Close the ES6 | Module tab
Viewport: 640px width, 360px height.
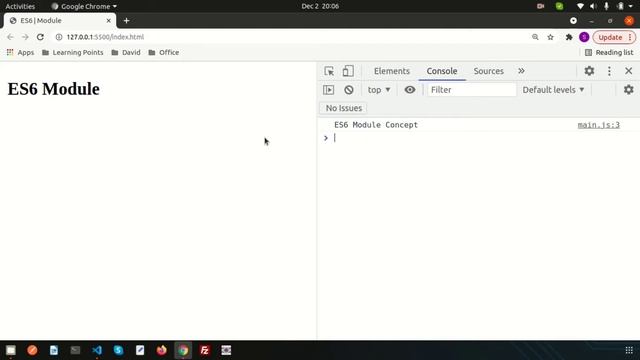point(109,20)
